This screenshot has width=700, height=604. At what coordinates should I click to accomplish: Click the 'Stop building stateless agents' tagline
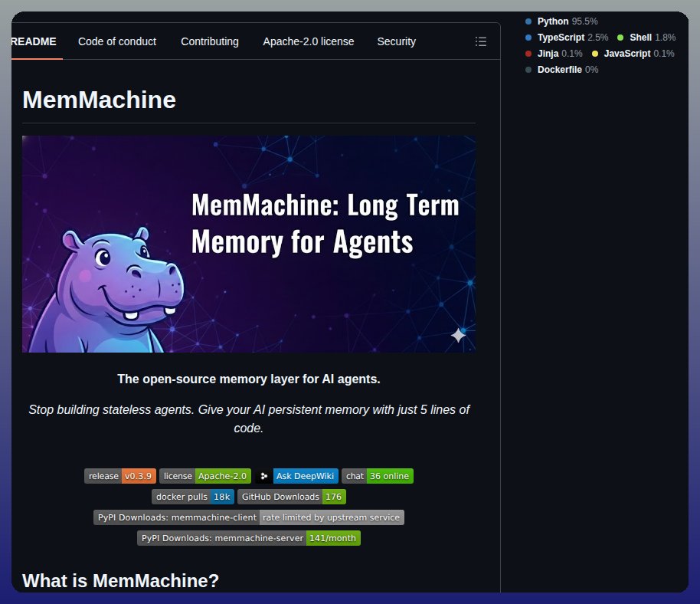249,419
